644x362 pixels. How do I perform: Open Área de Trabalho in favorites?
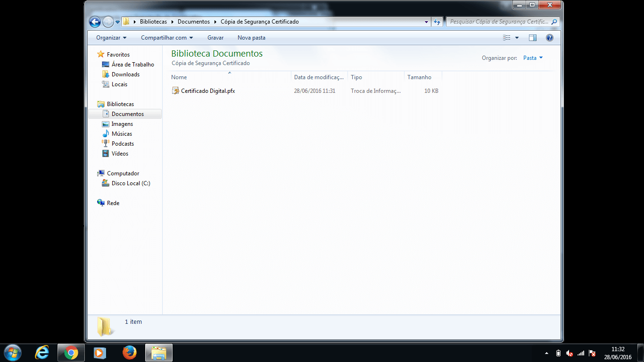132,65
